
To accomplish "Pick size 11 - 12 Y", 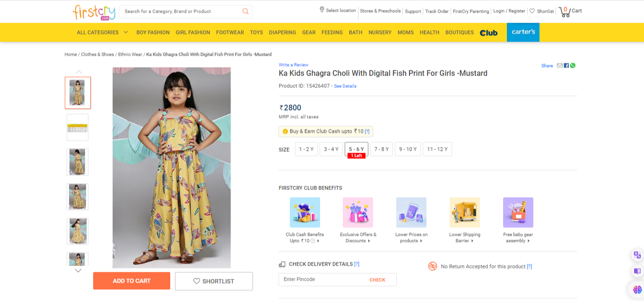I will pyautogui.click(x=437, y=149).
